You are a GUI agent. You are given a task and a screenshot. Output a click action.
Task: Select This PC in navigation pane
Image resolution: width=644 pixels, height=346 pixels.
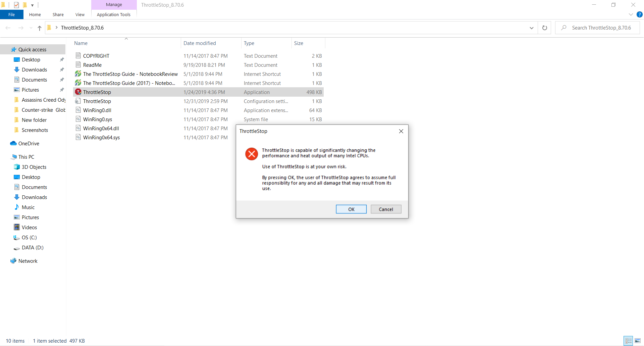click(26, 157)
